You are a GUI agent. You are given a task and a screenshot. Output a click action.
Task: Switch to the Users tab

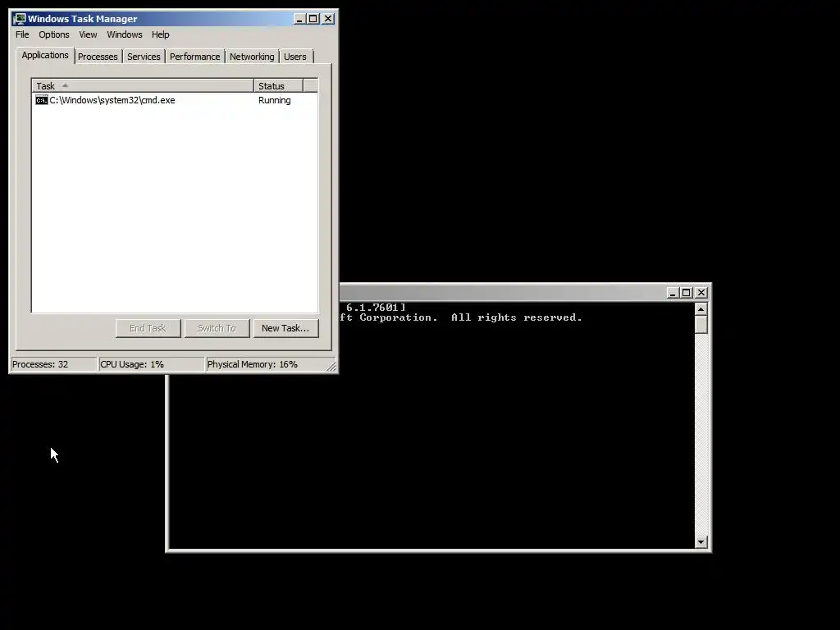point(295,57)
